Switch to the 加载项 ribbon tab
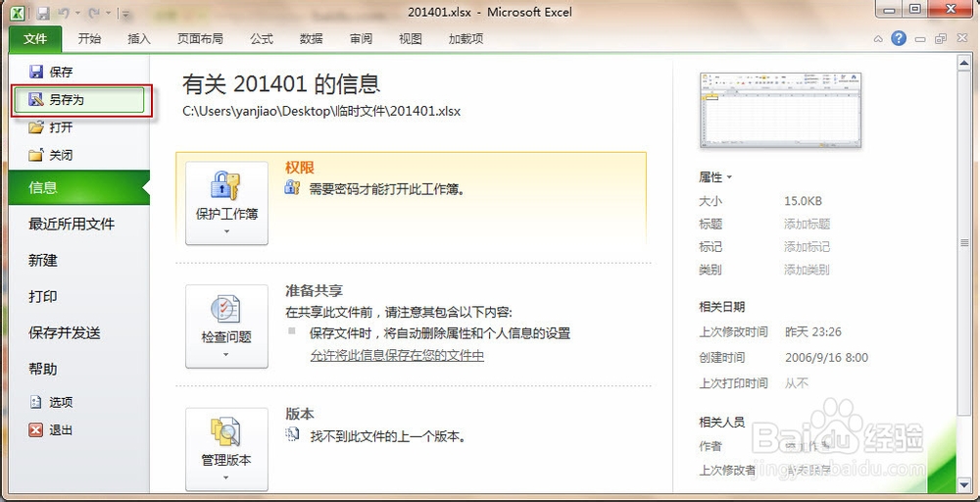980x502 pixels. pos(465,39)
